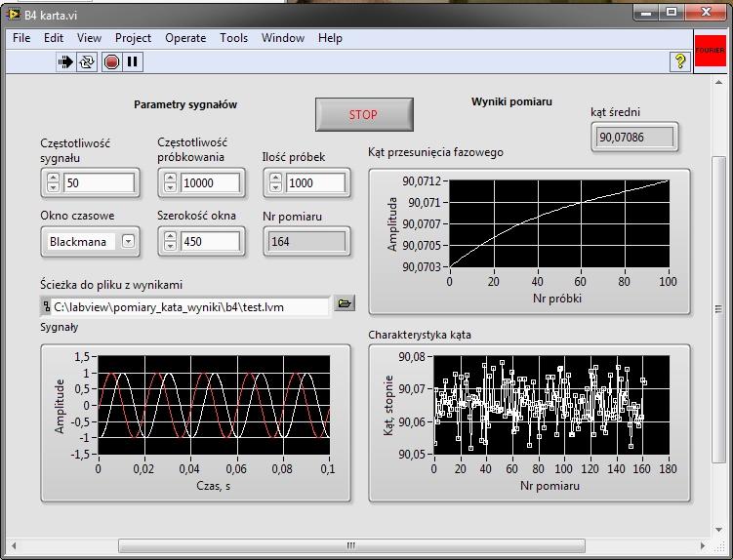733x560 pixels.
Task: Click the Abort Execution red icon
Action: coord(111,61)
